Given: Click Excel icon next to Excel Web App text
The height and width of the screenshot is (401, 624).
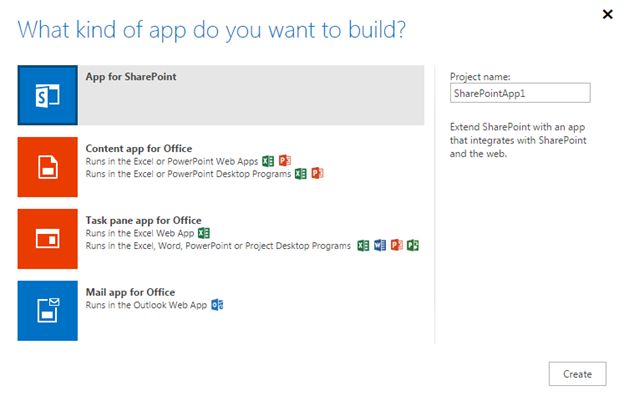Looking at the screenshot, I should coord(204,233).
